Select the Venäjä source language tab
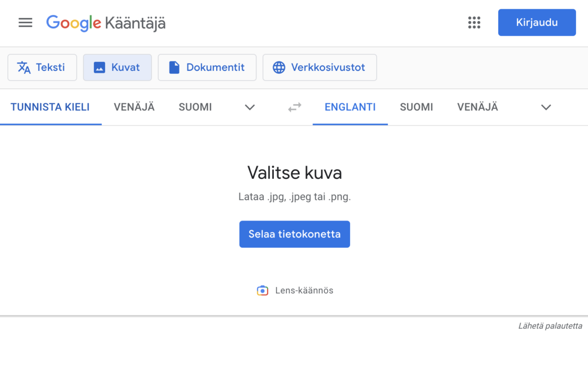 (x=134, y=107)
